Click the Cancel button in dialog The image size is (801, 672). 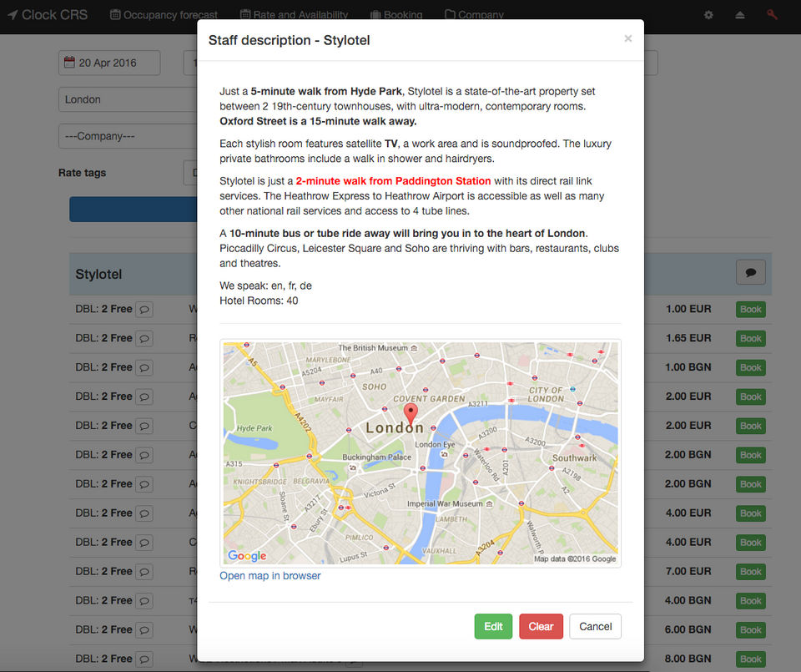595,627
